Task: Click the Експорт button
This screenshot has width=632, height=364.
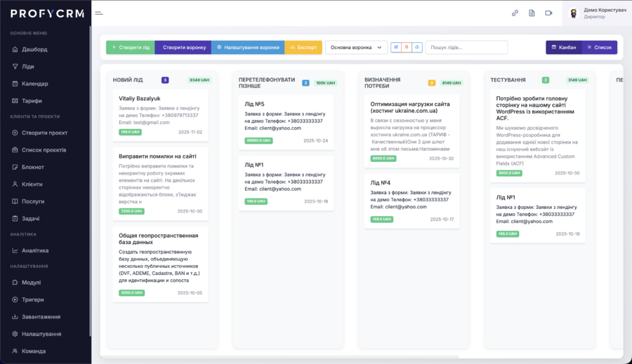Action: [303, 47]
